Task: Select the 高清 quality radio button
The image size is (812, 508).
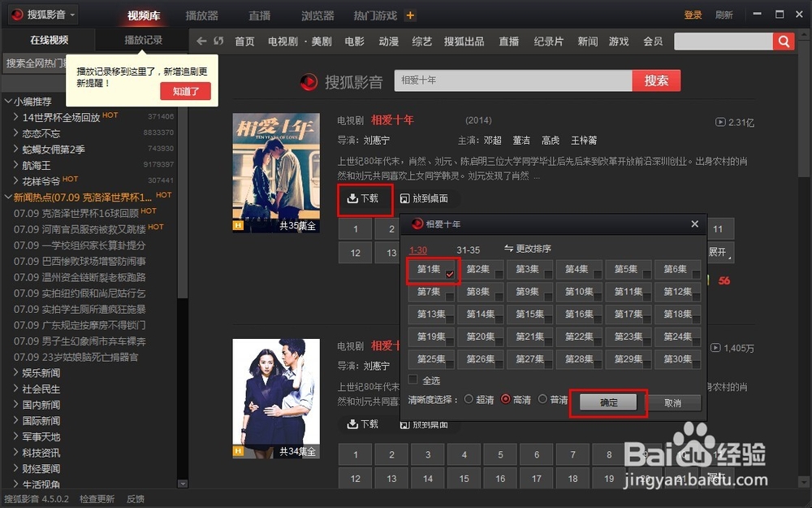Action: (506, 399)
